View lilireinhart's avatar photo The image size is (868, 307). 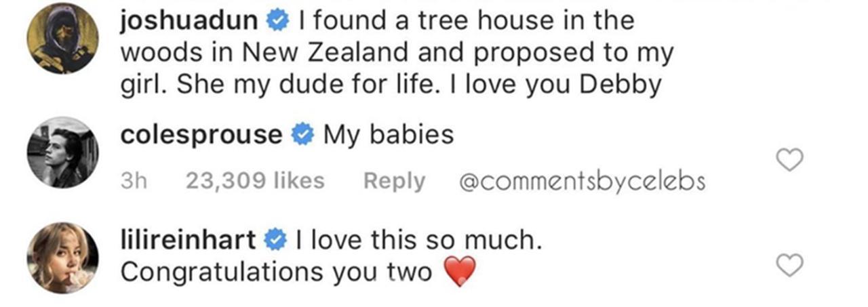[x=62, y=258]
